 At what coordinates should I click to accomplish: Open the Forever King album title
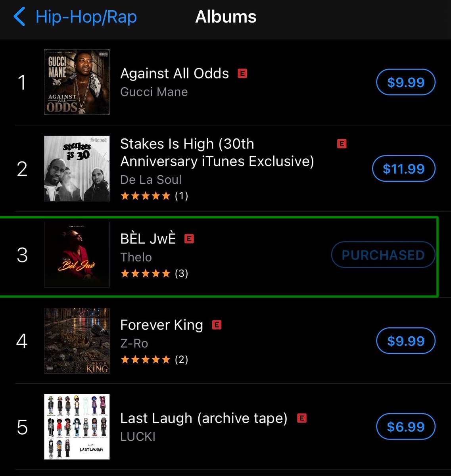161,325
